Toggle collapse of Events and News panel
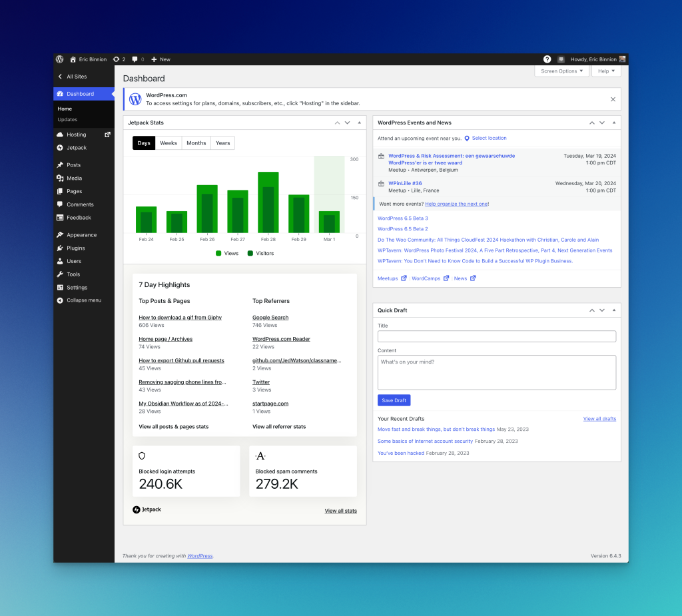The height and width of the screenshot is (616, 682). [614, 123]
